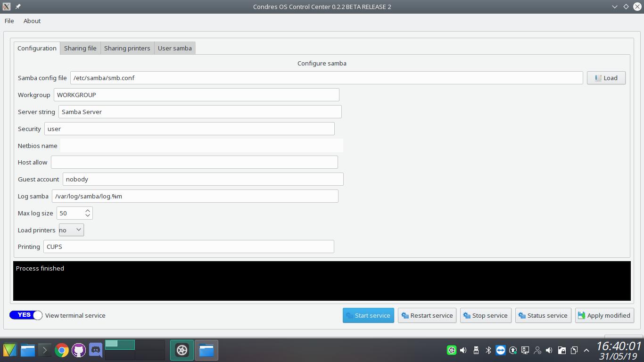Image resolution: width=644 pixels, height=362 pixels.
Task: Open the terminal launcher in the taskbar
Action: pyautogui.click(x=45, y=350)
